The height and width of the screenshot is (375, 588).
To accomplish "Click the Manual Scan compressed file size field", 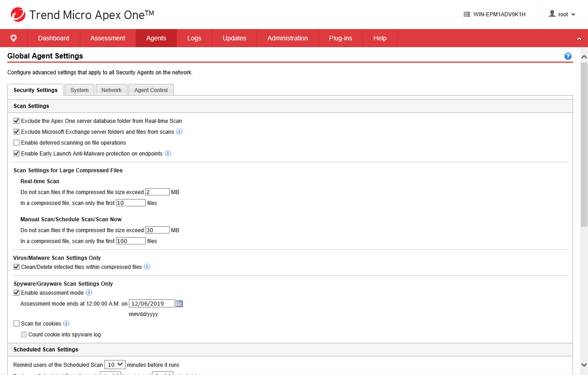I will 157,230.
